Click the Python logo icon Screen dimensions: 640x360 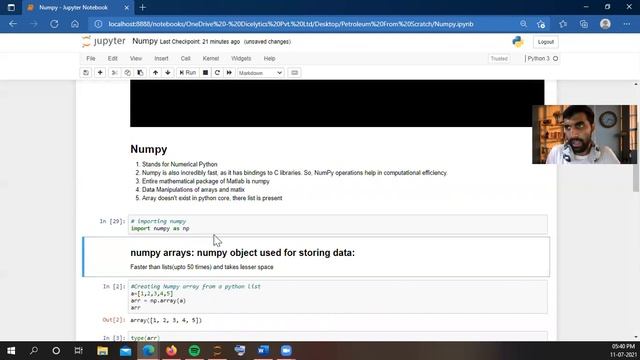pos(518,42)
